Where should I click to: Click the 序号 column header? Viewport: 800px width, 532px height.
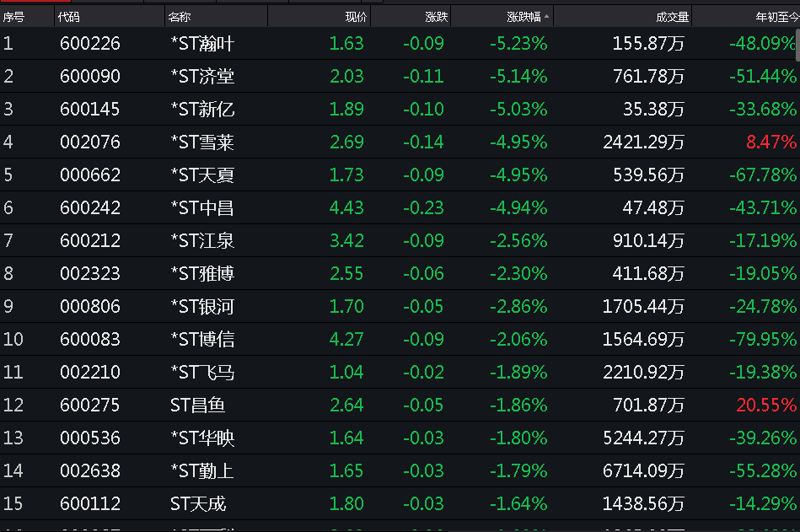tap(13, 16)
